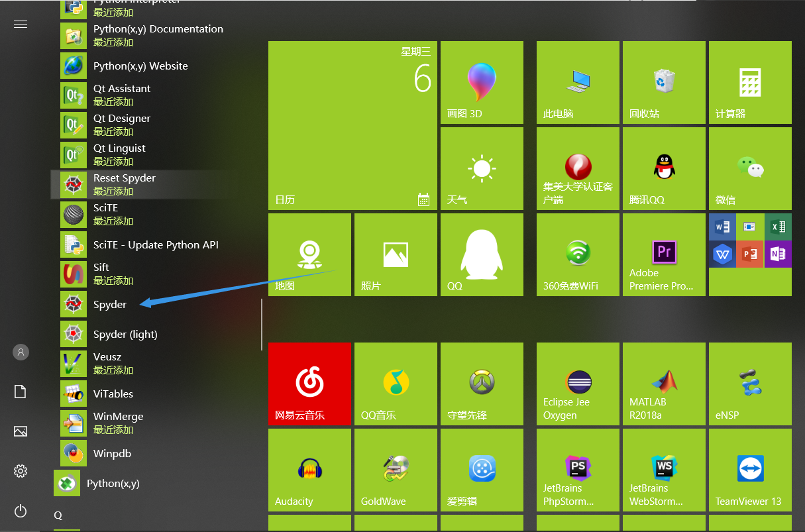Viewport: 805px width, 532px height.
Task: Open the 计算器 calculator tile
Action: click(x=750, y=82)
